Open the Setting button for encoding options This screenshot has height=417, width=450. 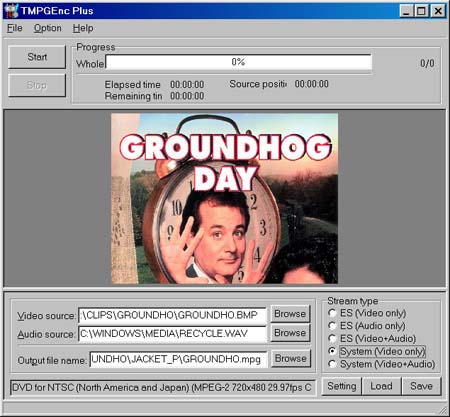coord(342,386)
